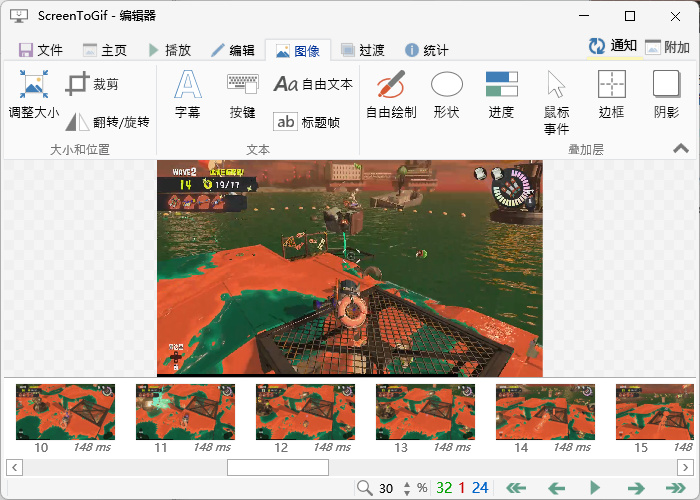Select the 图像 tab
This screenshot has height=500, width=700.
click(x=298, y=50)
